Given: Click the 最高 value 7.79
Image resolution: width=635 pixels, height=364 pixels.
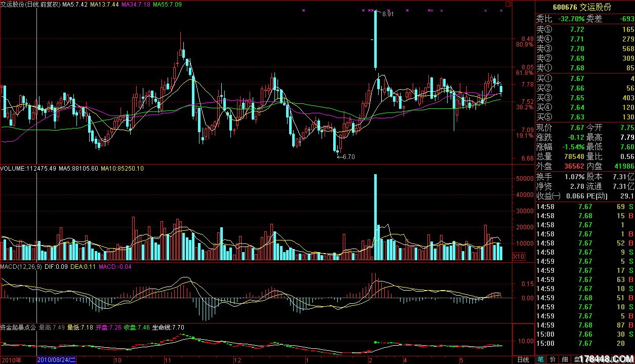Looking at the screenshot, I should (627, 137).
